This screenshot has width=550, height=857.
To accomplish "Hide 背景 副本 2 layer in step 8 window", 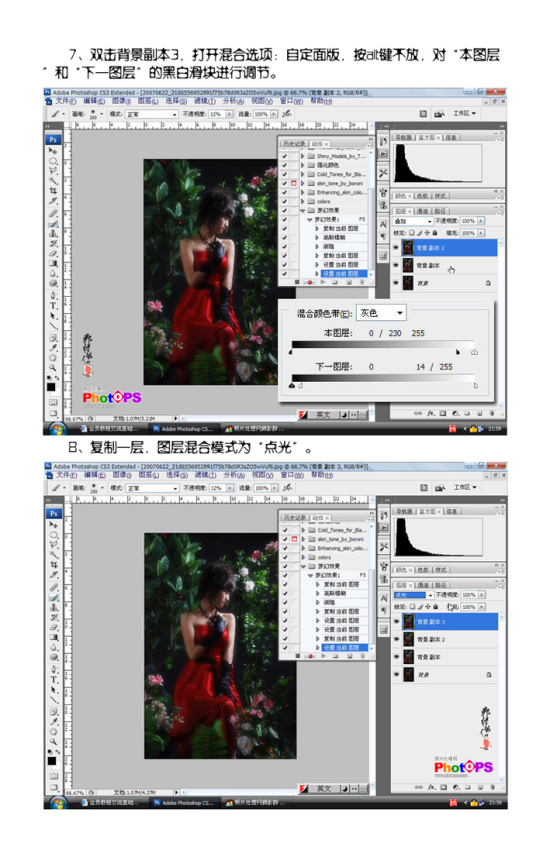I will (396, 639).
